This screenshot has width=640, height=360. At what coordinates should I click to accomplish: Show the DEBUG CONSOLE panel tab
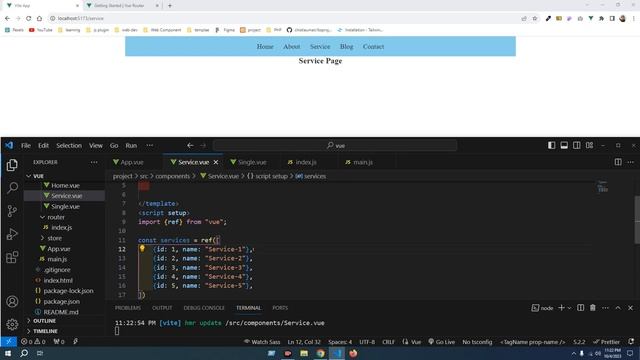tap(204, 308)
